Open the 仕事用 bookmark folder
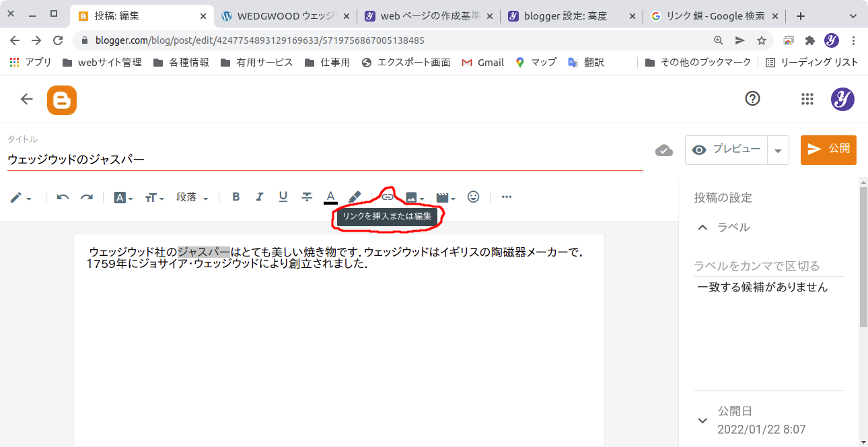 (327, 62)
